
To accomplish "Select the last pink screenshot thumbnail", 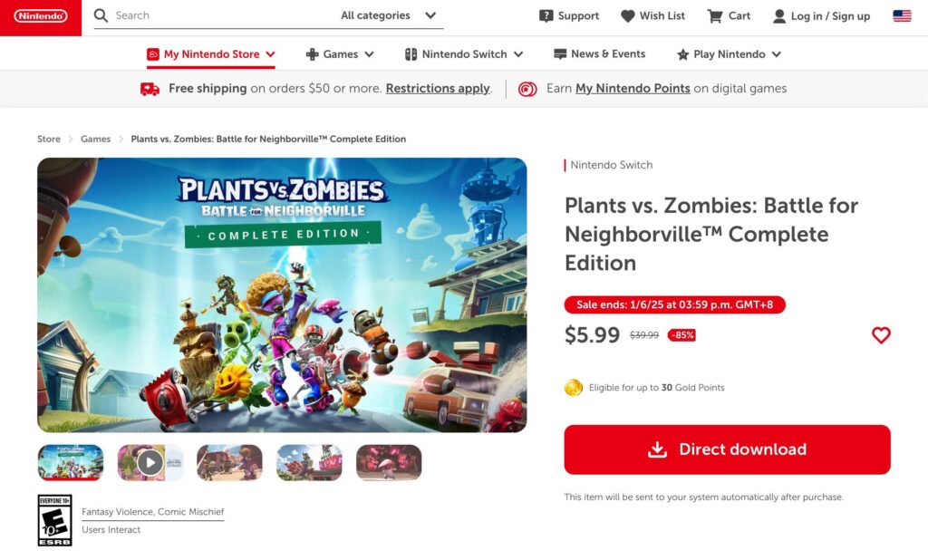I will click(x=389, y=462).
